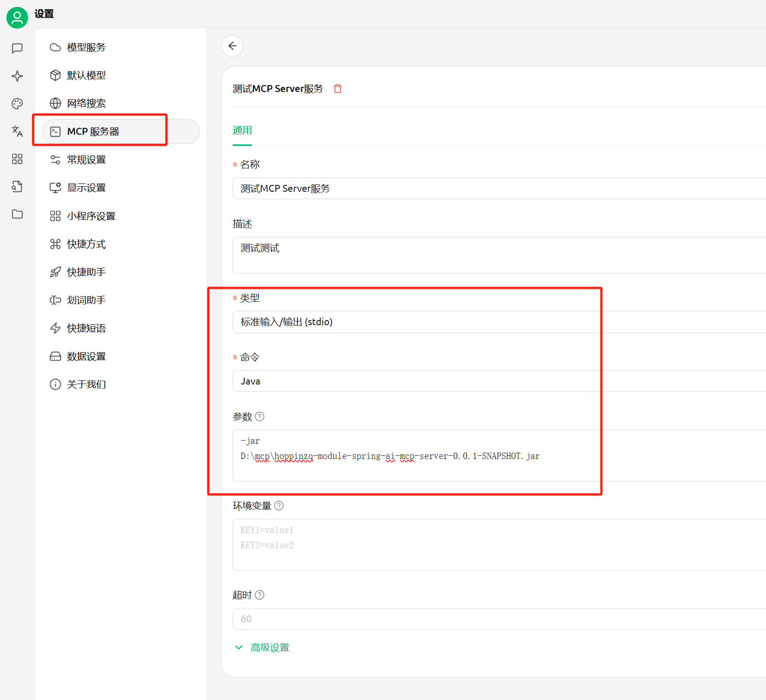Viewport: 766px width, 700px height.
Task: Select the 通用 tab
Action: 242,130
